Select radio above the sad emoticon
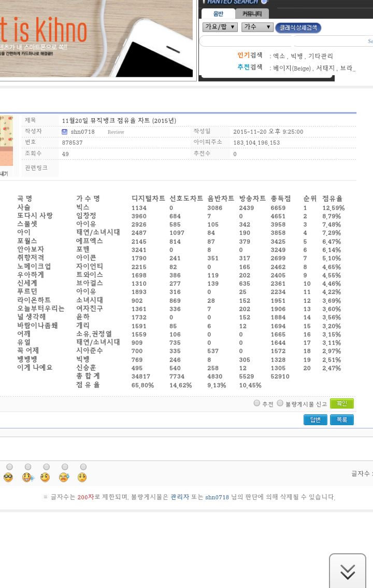373x588 pixels. 83,467
